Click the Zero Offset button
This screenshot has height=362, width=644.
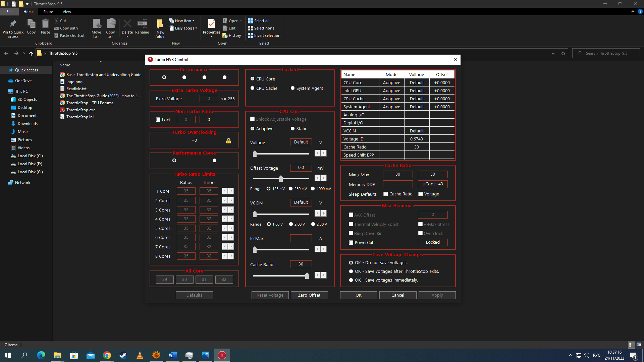point(309,295)
